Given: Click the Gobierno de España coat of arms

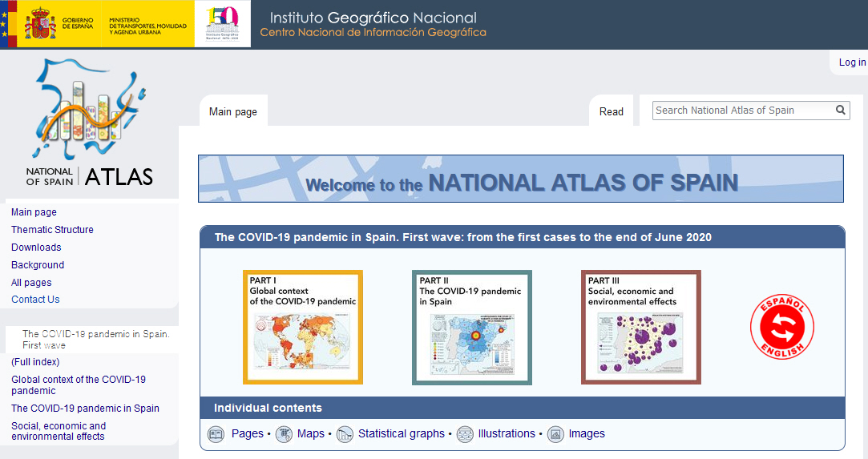Looking at the screenshot, I should tap(40, 24).
